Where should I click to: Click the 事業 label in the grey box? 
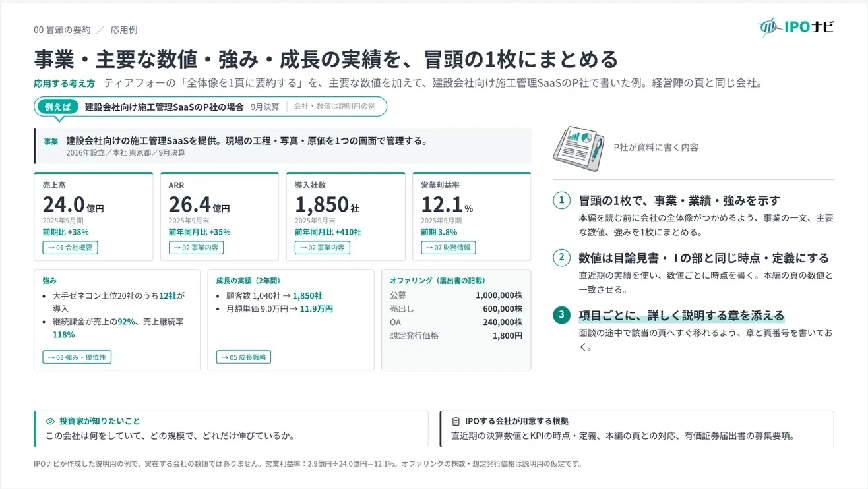pyautogui.click(x=51, y=142)
